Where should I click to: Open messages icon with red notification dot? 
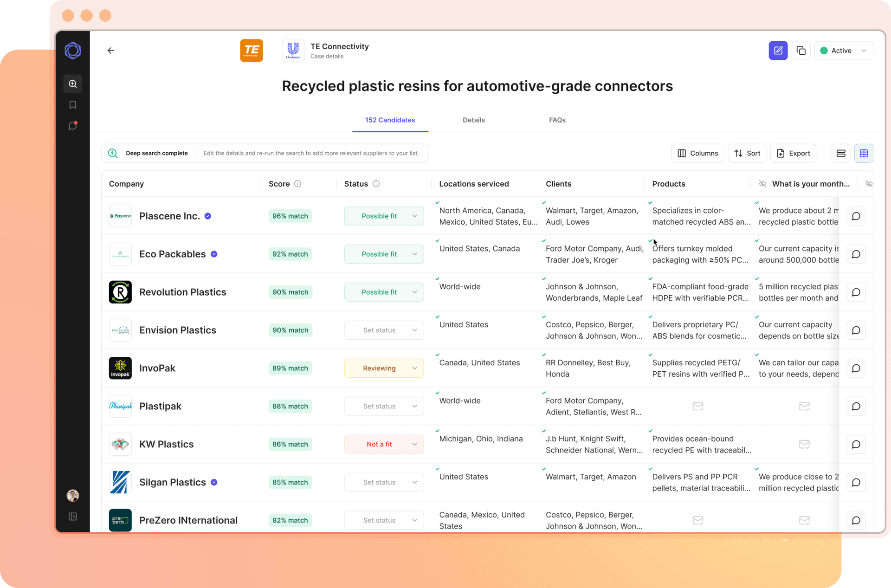tap(73, 126)
